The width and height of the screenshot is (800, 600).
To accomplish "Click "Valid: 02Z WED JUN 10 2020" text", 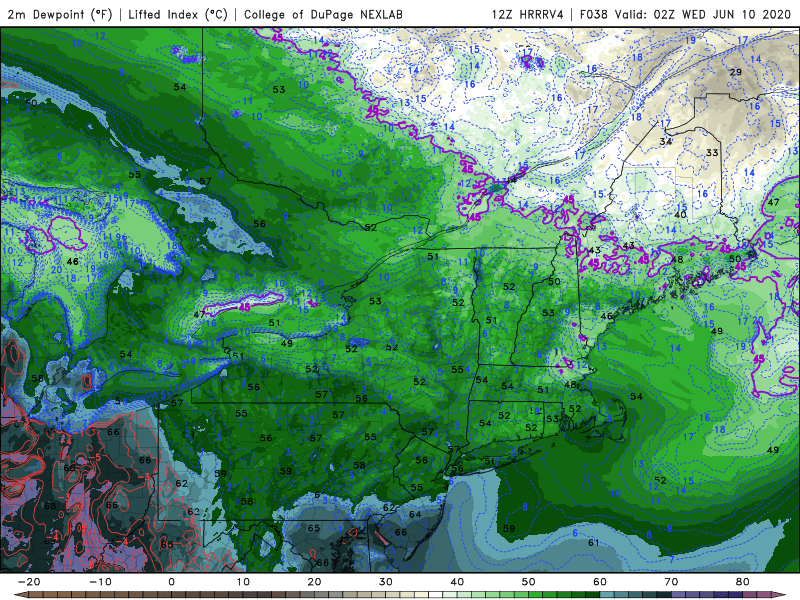I will point(703,14).
